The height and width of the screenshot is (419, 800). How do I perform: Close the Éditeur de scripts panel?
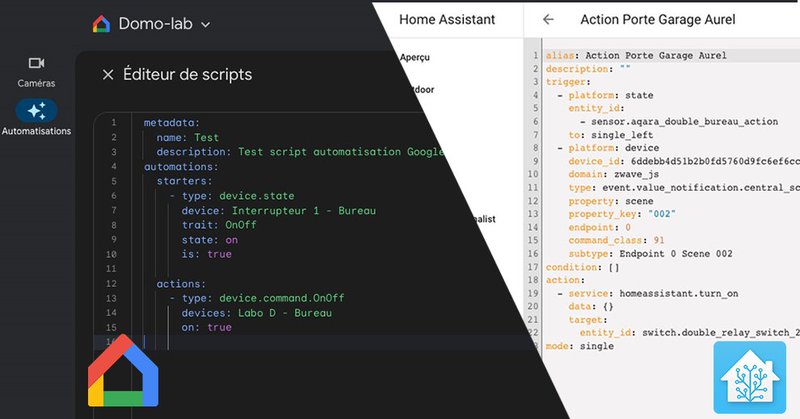tap(108, 75)
